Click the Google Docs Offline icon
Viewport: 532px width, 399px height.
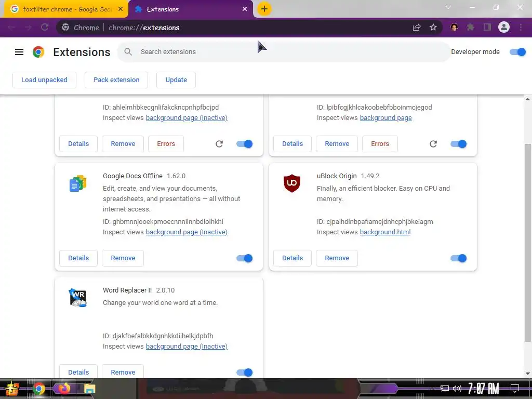coord(78,183)
